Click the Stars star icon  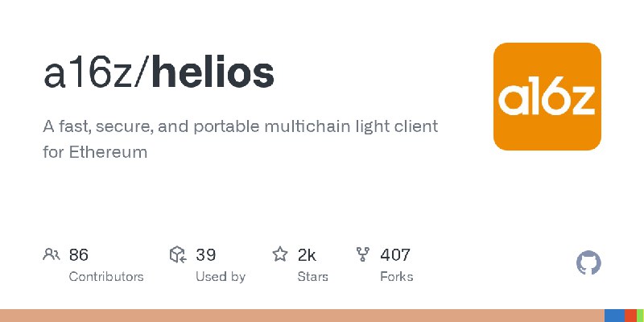[280, 255]
